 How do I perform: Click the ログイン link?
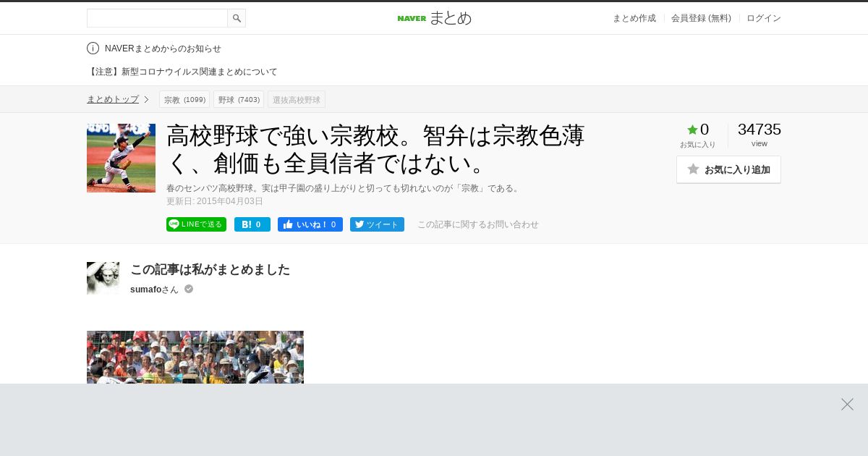coord(764,18)
